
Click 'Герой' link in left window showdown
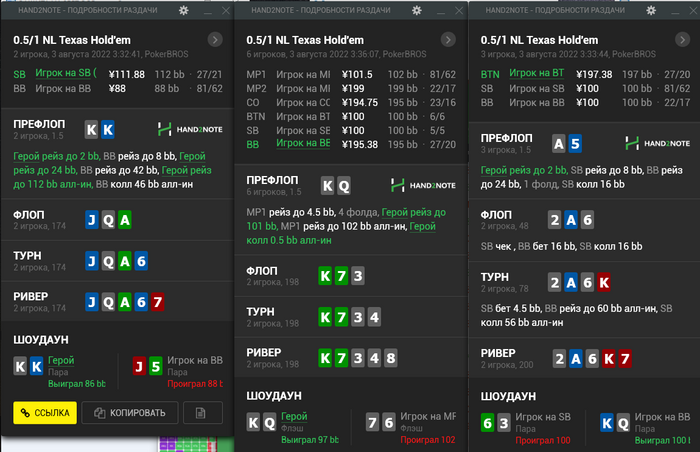tap(61, 360)
